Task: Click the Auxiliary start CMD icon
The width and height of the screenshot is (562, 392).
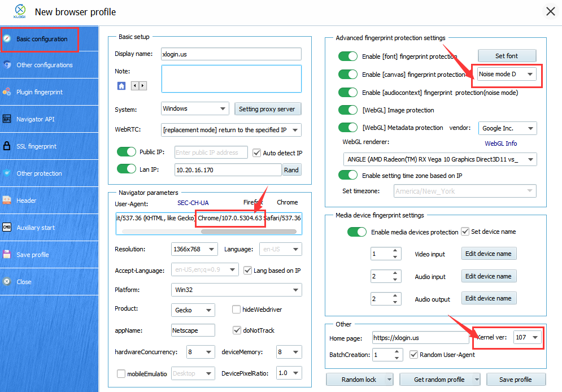Action: pyautogui.click(x=7, y=227)
